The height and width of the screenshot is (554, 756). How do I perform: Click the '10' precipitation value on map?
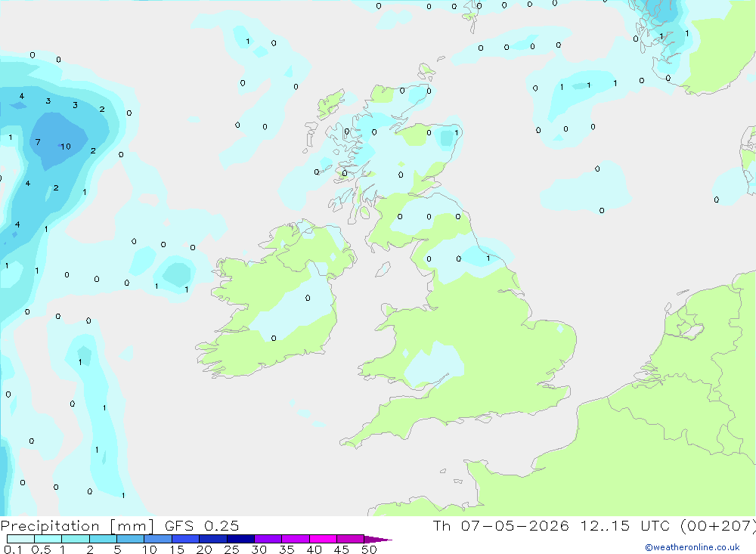pos(66,147)
